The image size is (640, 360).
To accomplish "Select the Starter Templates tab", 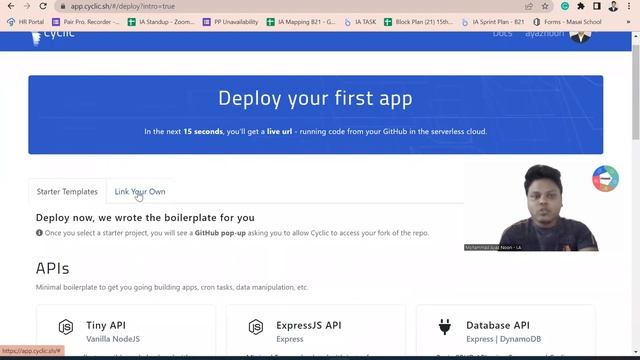I will (x=67, y=191).
